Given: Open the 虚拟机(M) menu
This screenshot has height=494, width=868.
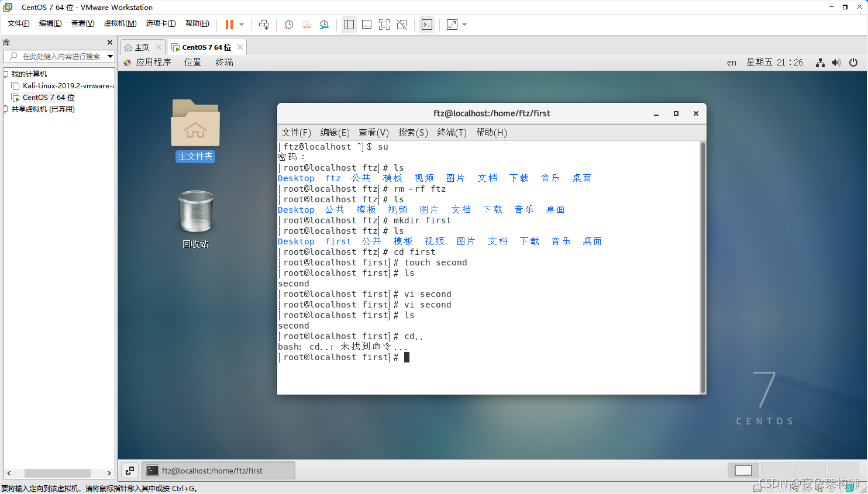Looking at the screenshot, I should click(x=120, y=23).
